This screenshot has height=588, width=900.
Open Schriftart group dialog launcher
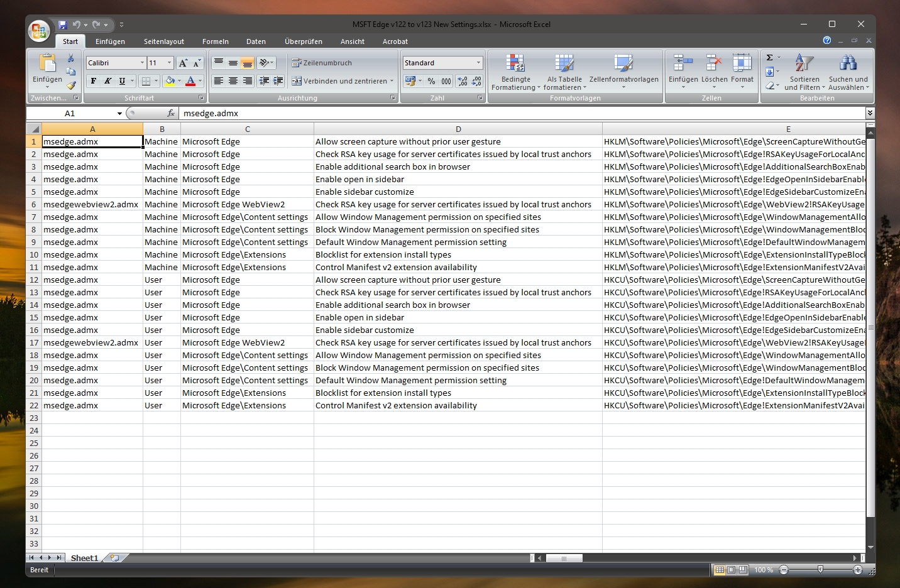[x=201, y=98]
